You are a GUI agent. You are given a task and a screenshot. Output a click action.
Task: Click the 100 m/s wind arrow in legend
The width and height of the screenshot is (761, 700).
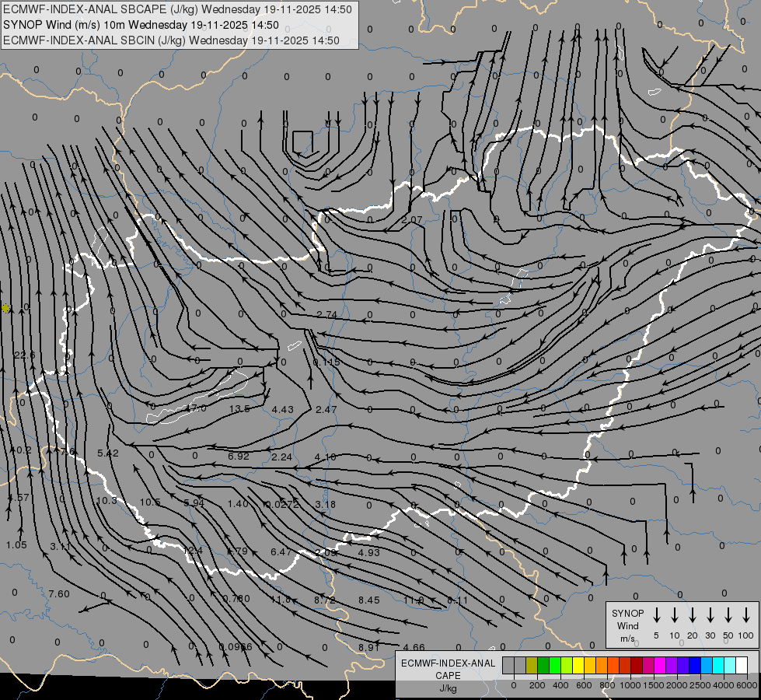[746, 615]
